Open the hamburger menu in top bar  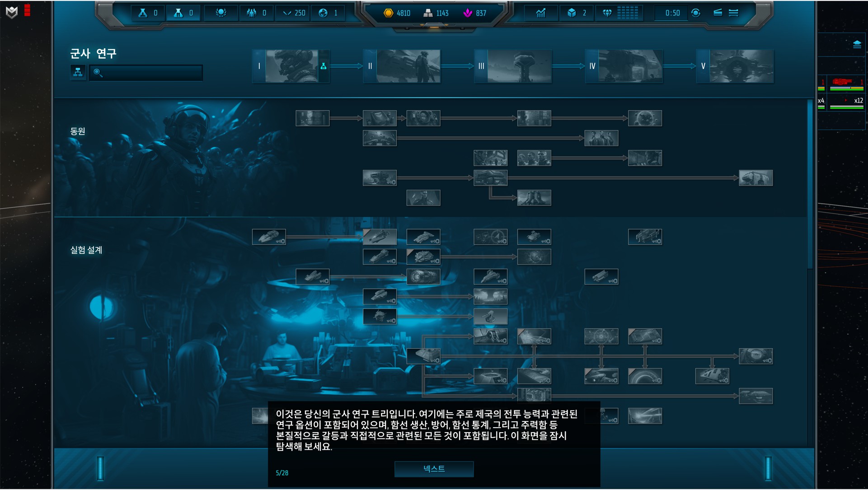pos(733,13)
